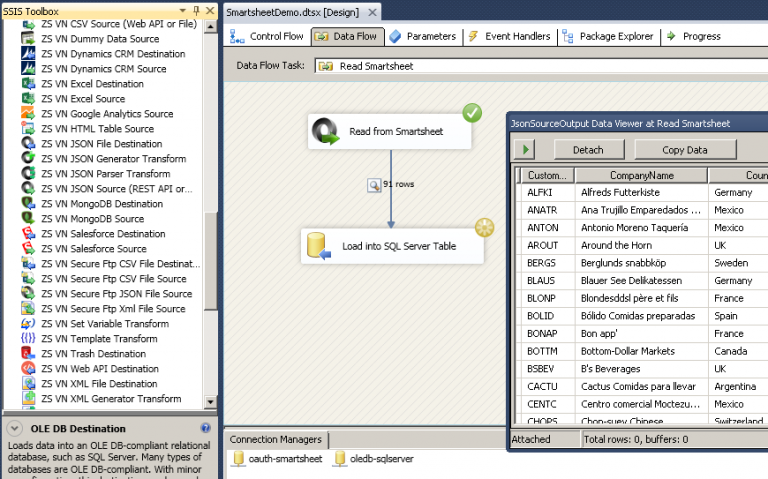The width and height of the screenshot is (768, 479).
Task: Click the ZS VN Google Analytics Source icon
Action: point(28,113)
